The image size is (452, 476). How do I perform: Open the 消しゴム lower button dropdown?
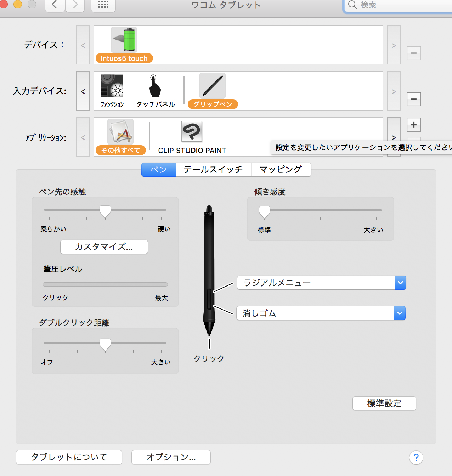[399, 313]
